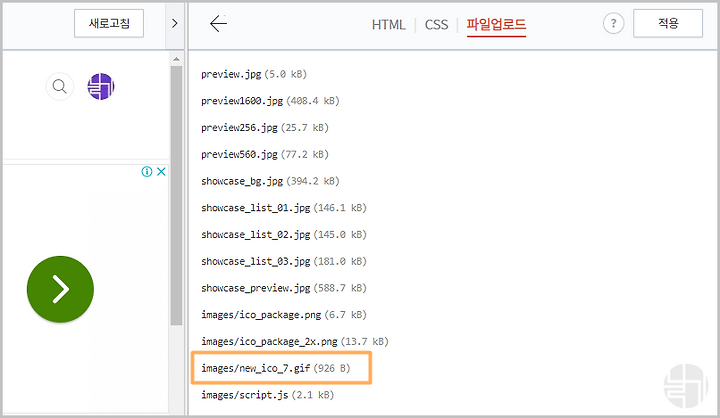
Task: Click the 적용 apply button
Action: click(668, 23)
